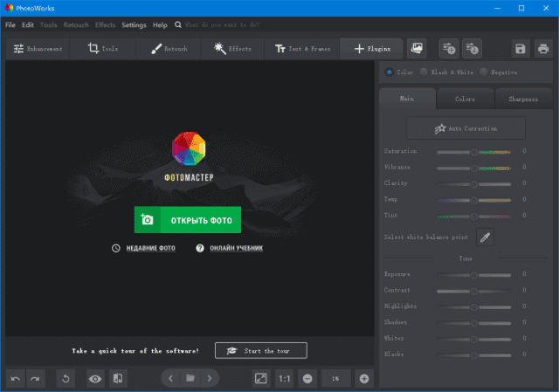Select the white balance eyedropper tool

(485, 237)
